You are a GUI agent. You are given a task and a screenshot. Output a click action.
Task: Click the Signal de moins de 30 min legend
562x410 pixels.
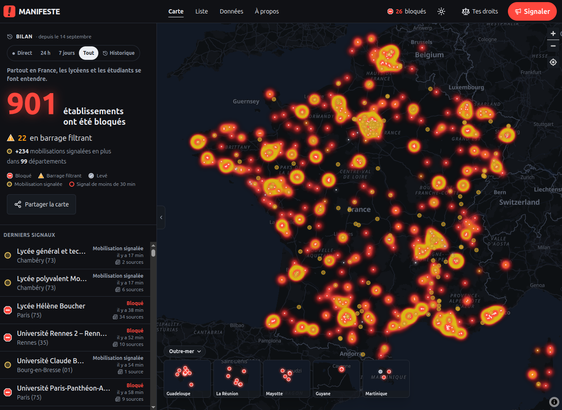coord(102,184)
